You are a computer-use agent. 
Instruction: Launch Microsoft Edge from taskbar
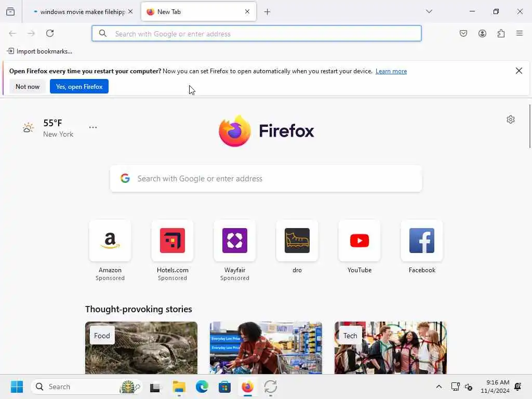[202, 387]
